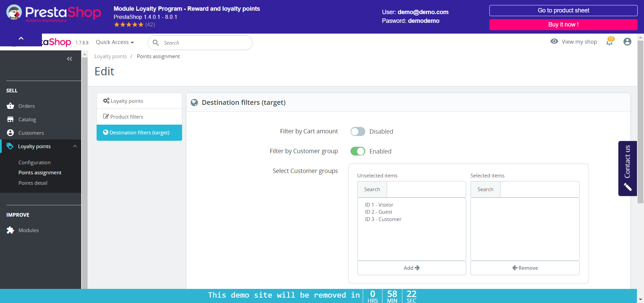
Task: Collapse the demo banner with up chevron
Action: pos(21,38)
